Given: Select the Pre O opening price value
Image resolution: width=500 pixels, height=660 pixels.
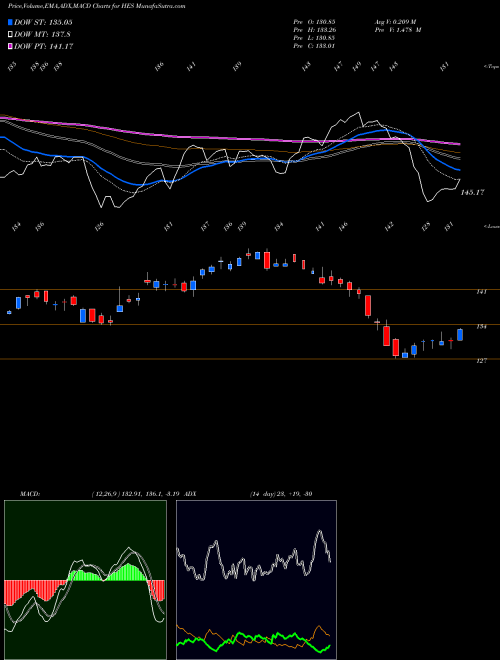Looking at the screenshot, I should click(314, 22).
